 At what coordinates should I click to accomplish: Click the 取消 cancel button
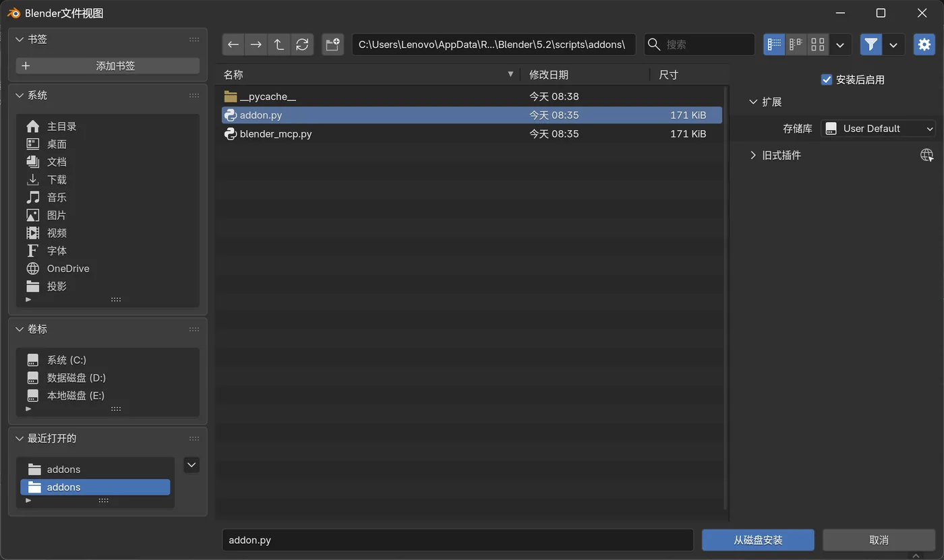[879, 540]
